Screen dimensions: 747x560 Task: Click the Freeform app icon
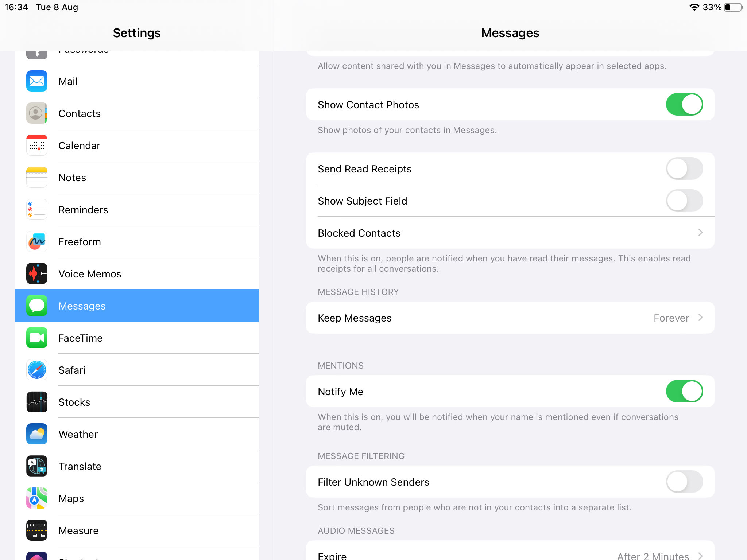[x=36, y=241]
